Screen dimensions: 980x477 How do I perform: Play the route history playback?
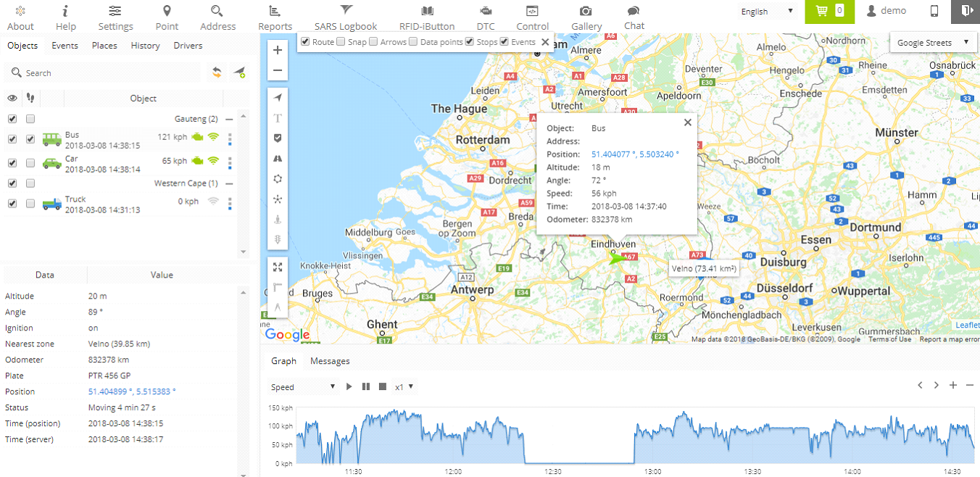[x=349, y=386]
